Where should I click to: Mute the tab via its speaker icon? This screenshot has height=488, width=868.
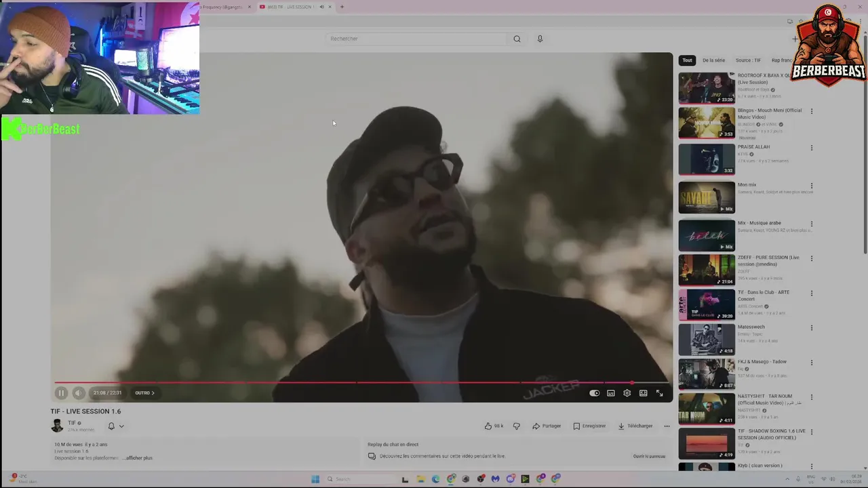[321, 7]
